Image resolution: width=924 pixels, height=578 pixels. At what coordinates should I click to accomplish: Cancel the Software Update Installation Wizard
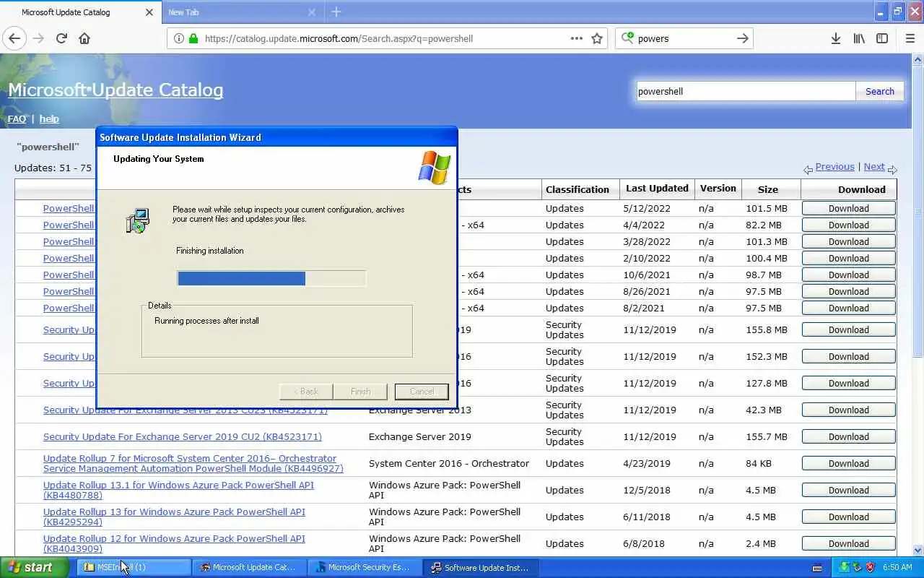click(422, 392)
